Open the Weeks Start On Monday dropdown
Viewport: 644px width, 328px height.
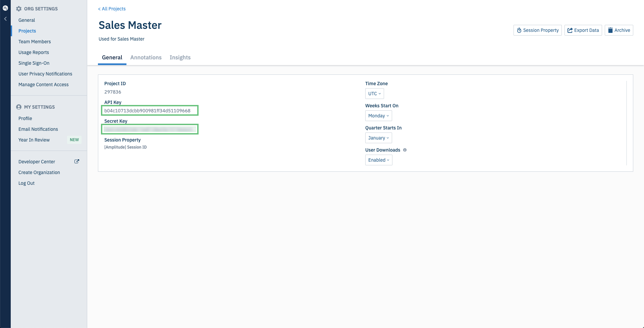click(378, 116)
